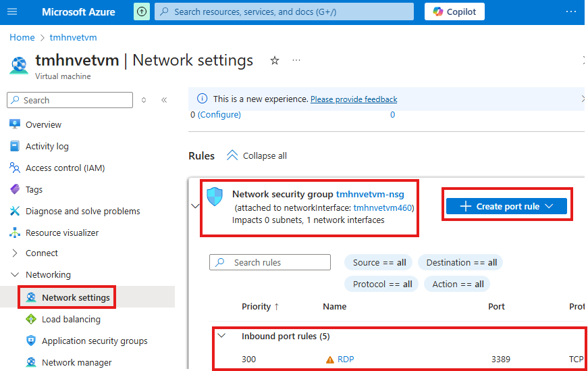588x371 pixels.
Task: Favorite this page with the star icon
Action: click(275, 60)
